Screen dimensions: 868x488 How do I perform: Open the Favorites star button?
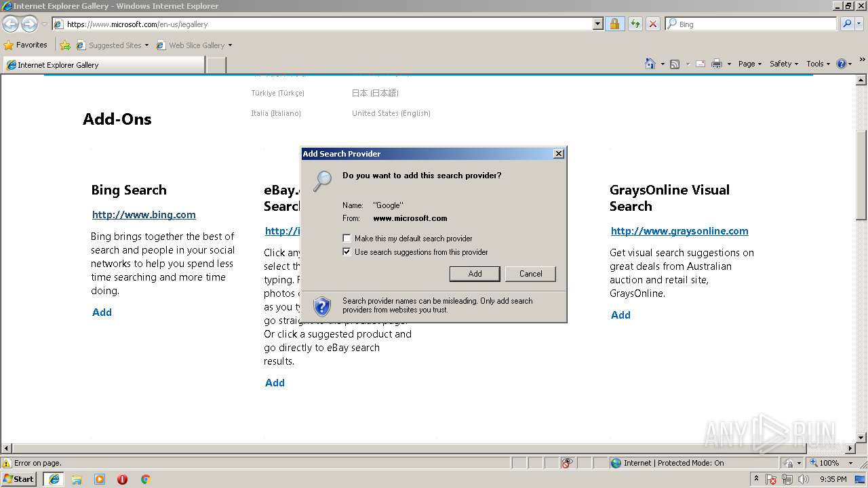26,45
